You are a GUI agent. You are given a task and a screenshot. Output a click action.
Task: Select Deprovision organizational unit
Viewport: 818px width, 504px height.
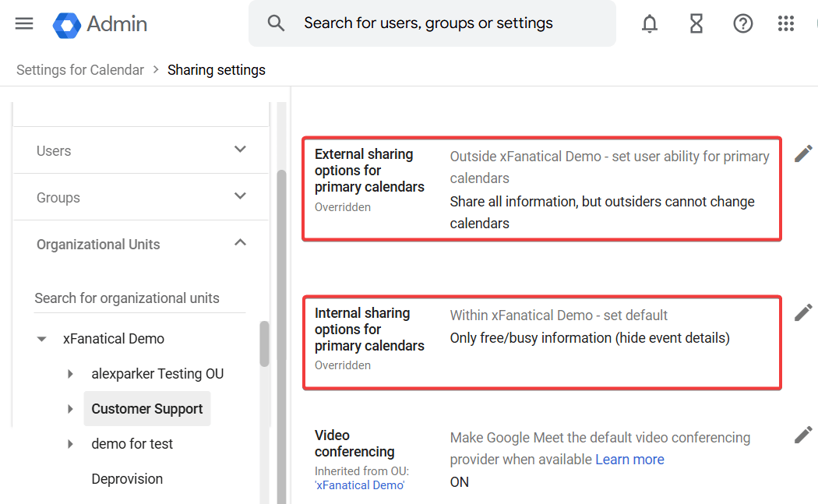point(127,479)
